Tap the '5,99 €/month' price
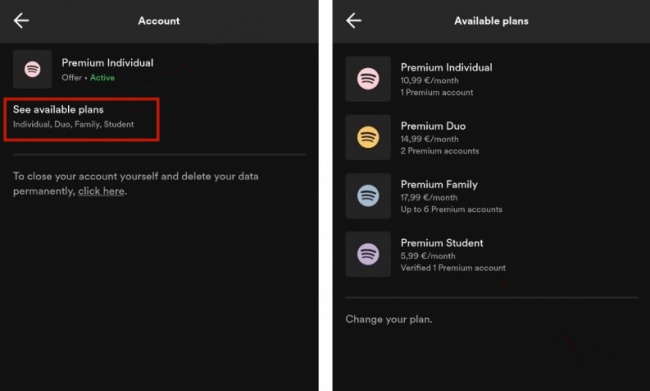 (x=428, y=256)
